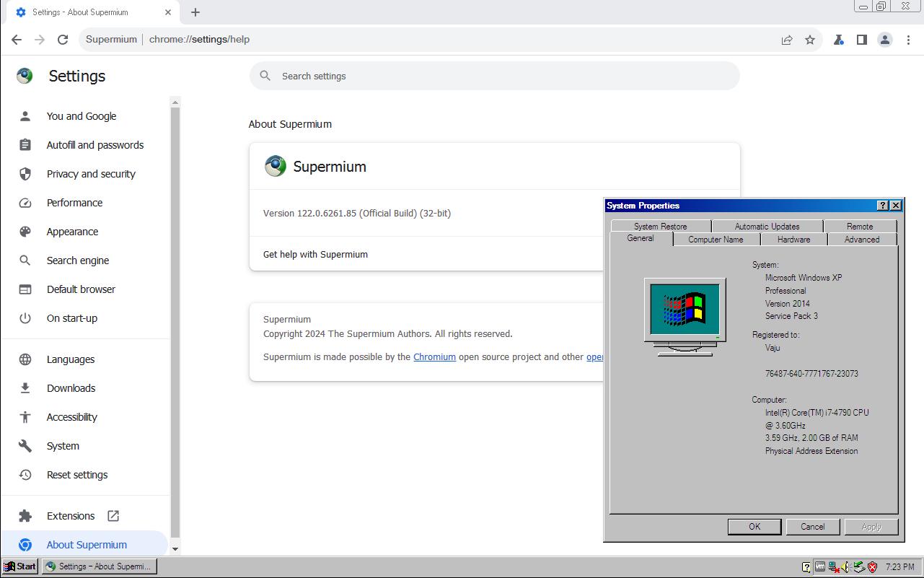Minimize the Supermium browser window
This screenshot has width=924, height=578.
click(863, 6)
